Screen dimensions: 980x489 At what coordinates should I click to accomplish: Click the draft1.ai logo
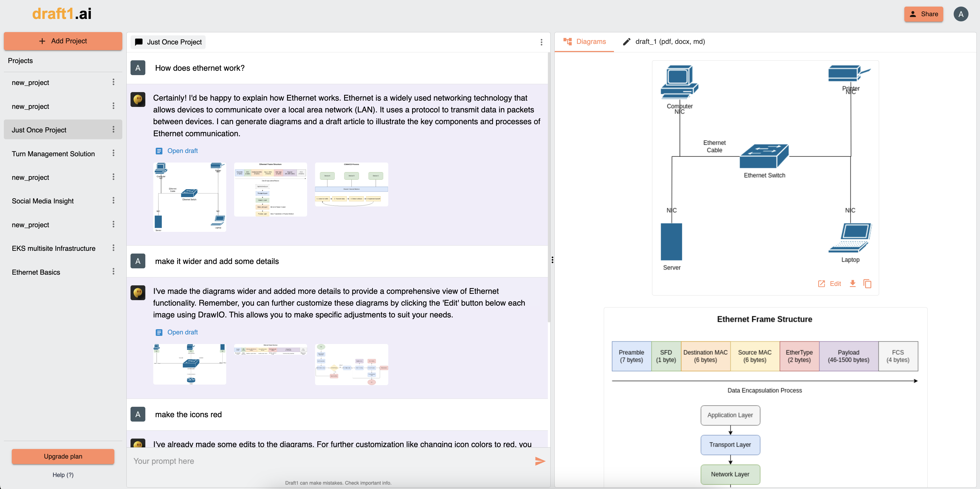(x=62, y=14)
